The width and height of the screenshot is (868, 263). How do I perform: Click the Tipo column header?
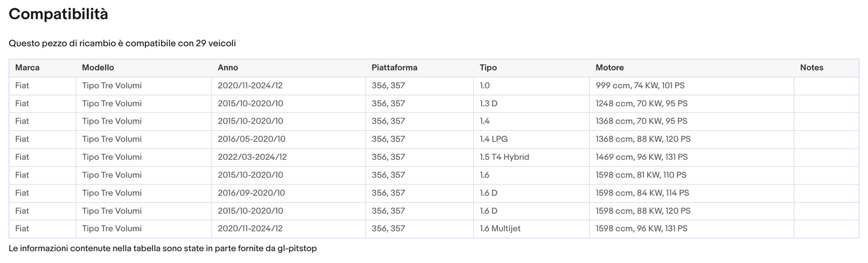click(488, 68)
